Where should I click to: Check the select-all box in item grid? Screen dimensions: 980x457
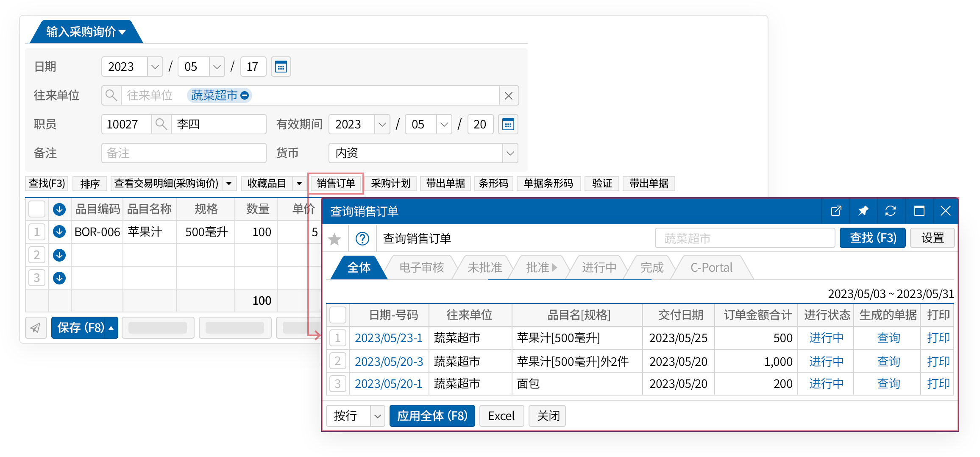(x=37, y=209)
